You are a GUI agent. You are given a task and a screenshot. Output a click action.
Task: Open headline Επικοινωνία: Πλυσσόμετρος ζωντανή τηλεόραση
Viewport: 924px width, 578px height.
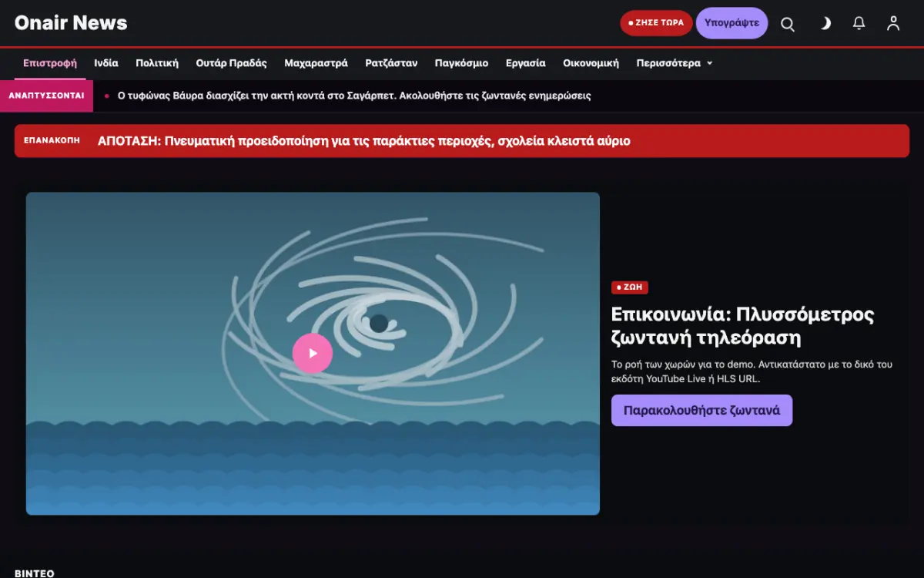743,326
